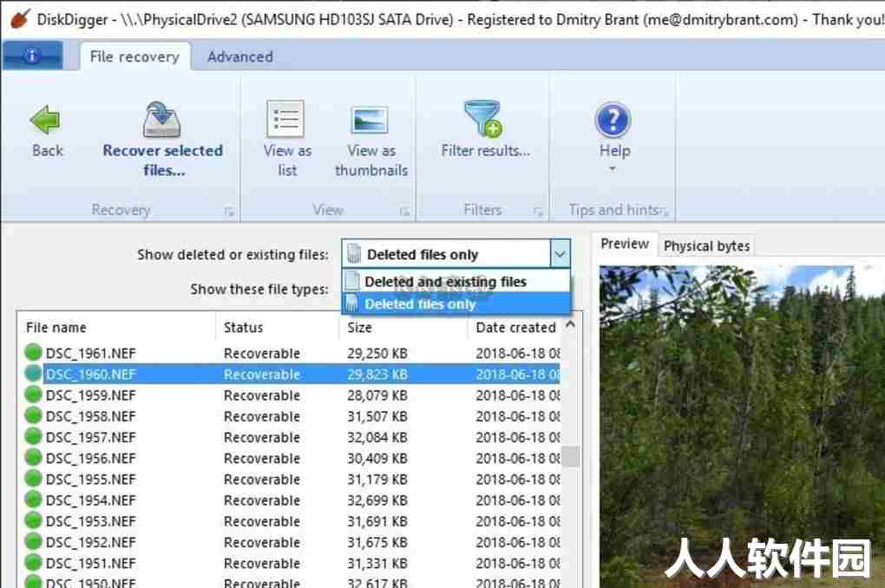Select file DSC_1952.NEF
The image size is (885, 588).
coord(90,542)
